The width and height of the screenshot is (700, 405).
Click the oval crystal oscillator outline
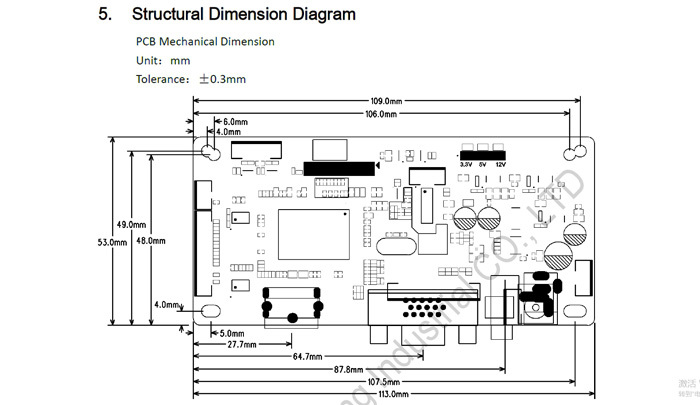(x=396, y=246)
